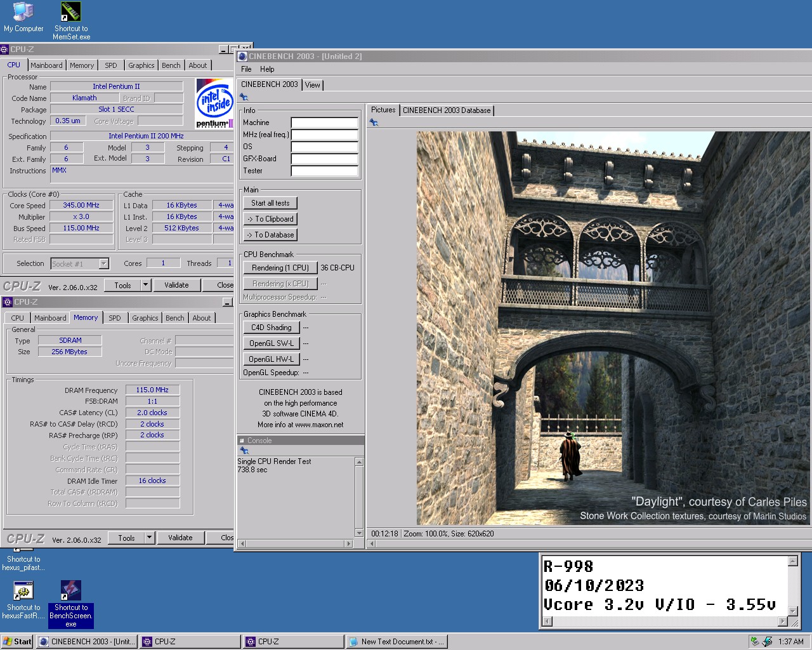
Task: Click the 345.00 MHz Core Speed value
Action: 81,206
